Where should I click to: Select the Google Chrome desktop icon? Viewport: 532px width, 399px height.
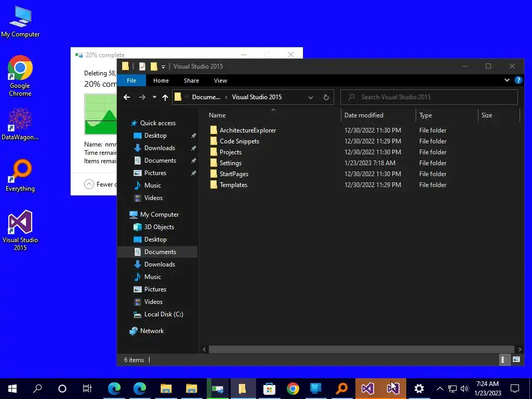(20, 76)
